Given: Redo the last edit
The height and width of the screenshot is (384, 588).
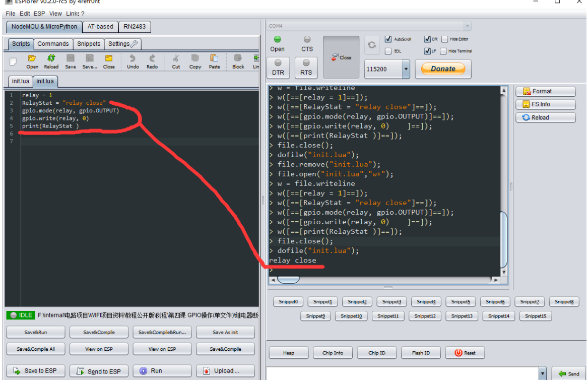Looking at the screenshot, I should click(x=152, y=61).
